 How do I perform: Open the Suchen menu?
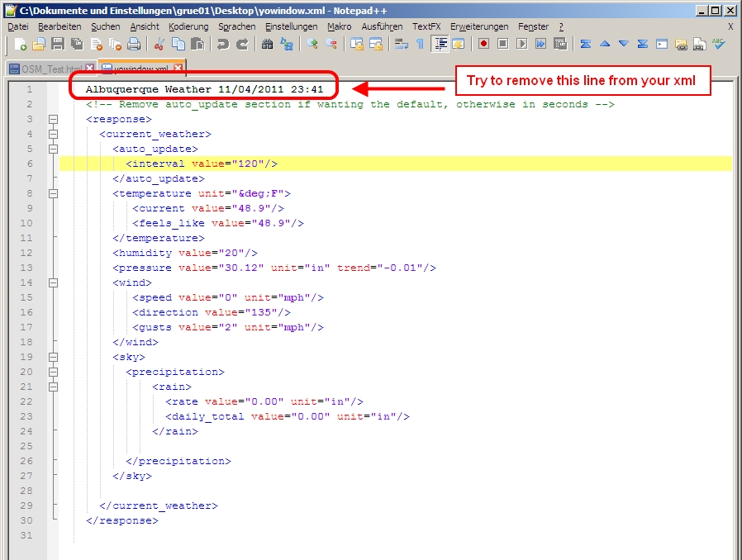pyautogui.click(x=106, y=26)
